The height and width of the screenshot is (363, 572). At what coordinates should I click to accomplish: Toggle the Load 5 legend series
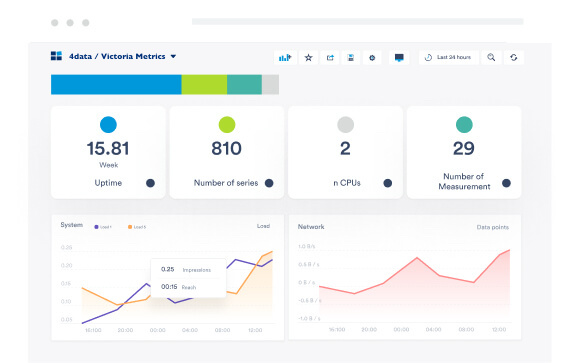pos(137,227)
